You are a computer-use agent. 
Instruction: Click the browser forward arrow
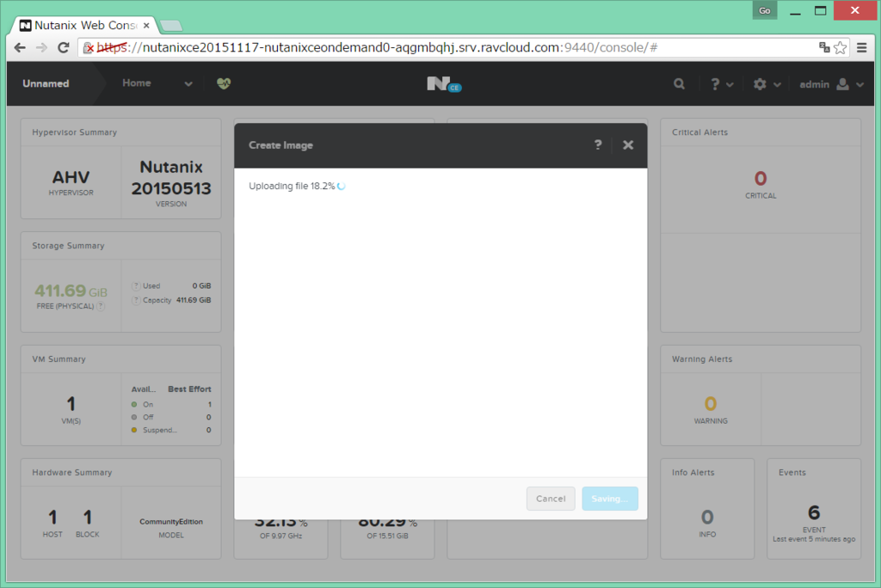(41, 48)
